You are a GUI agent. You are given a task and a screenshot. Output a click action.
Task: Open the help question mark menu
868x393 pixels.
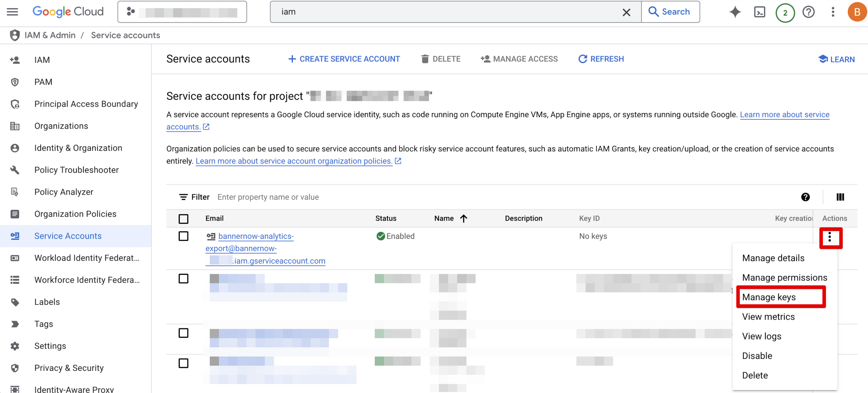tap(808, 12)
